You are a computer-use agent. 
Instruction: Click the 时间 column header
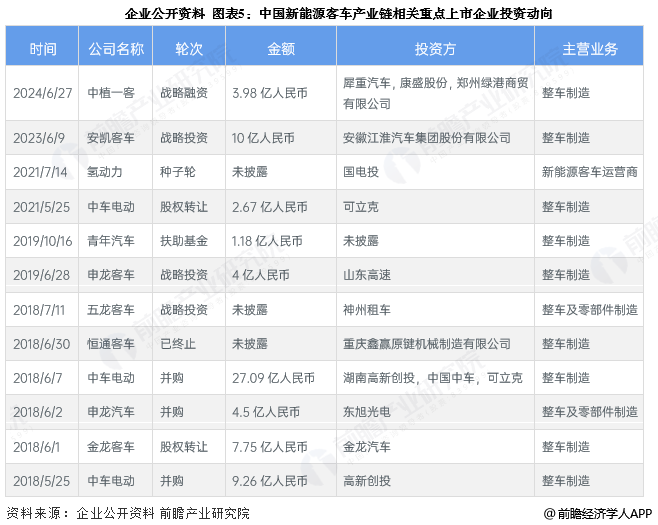point(42,46)
